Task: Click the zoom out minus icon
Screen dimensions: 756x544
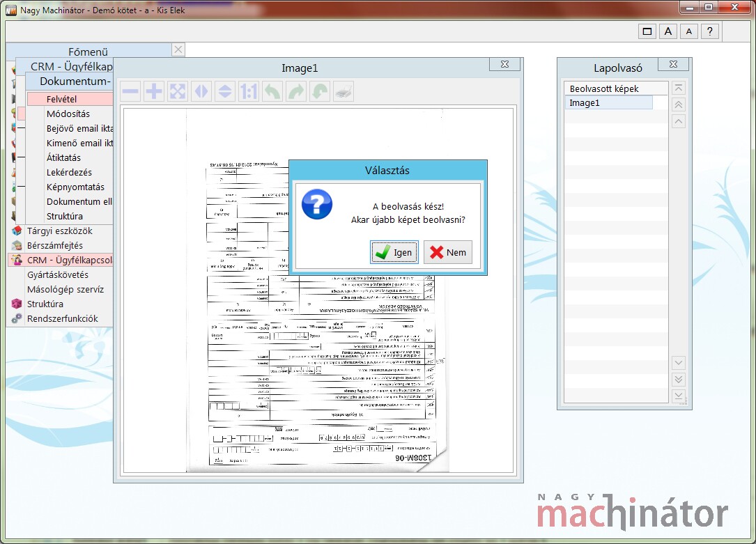Action: tap(130, 91)
